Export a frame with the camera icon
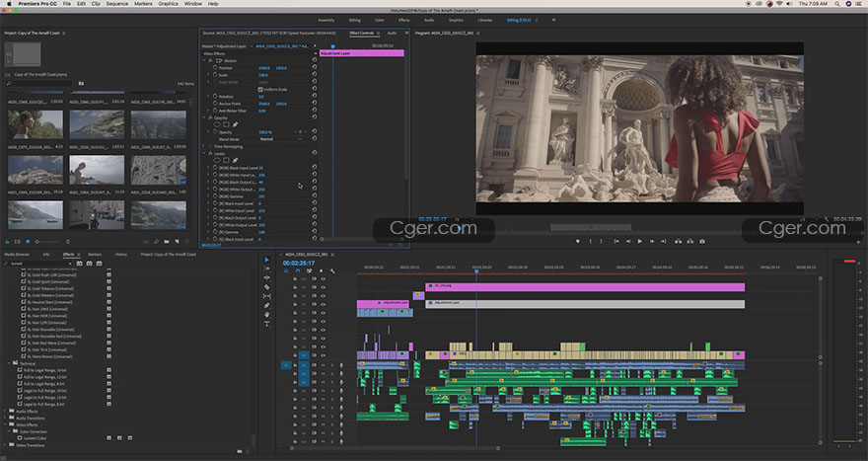The image size is (868, 461). [702, 242]
